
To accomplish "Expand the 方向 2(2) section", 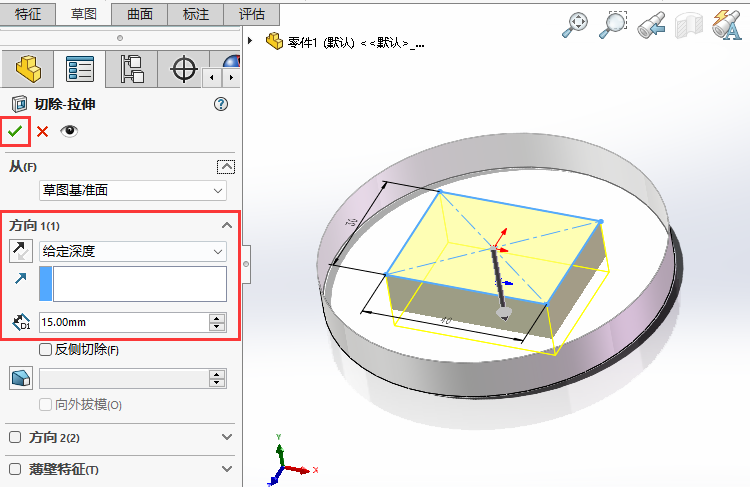I will click(227, 437).
